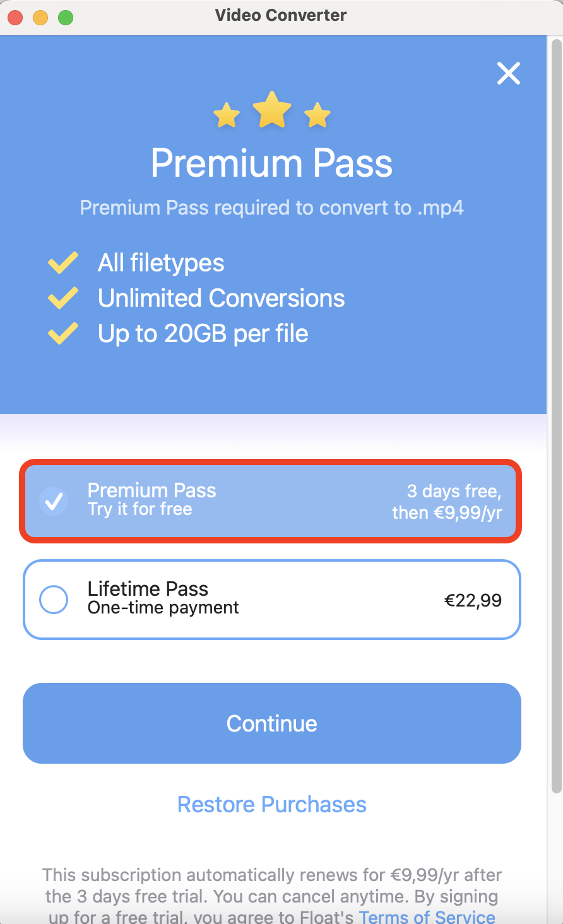Click the Video Converter window title
The width and height of the screenshot is (563, 924).
pos(281,15)
